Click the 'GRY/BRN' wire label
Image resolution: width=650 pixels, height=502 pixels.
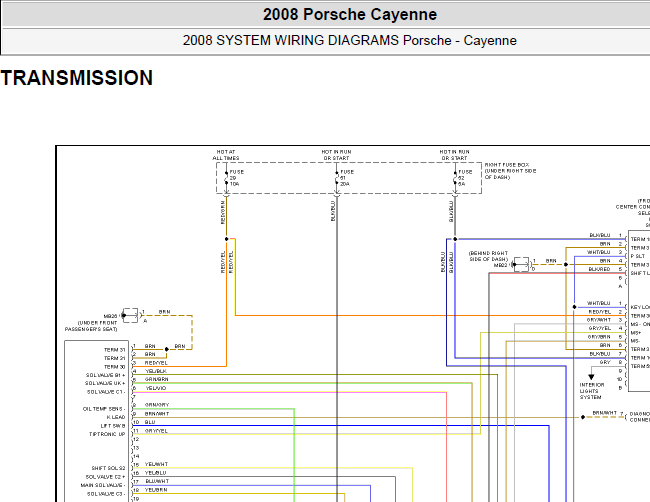pos(599,337)
